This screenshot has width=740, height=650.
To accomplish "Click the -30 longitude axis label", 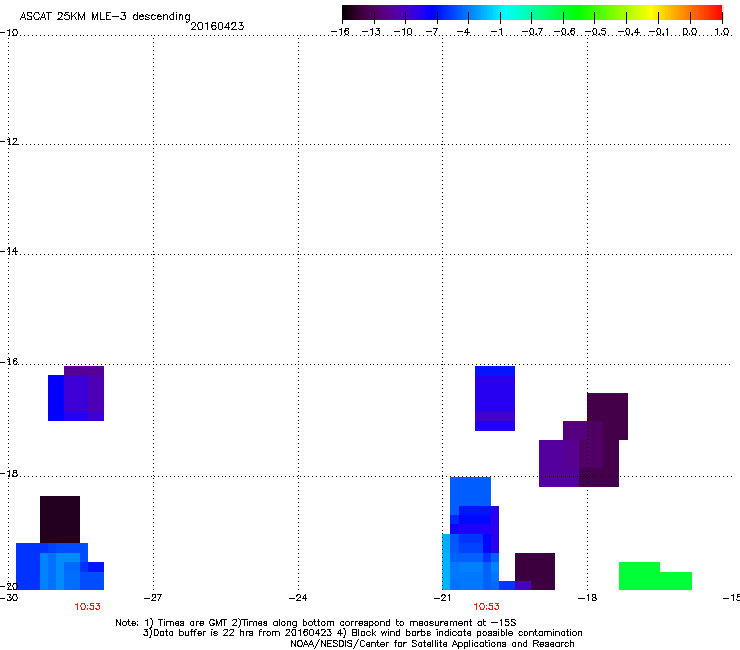I will pyautogui.click(x=9, y=598).
